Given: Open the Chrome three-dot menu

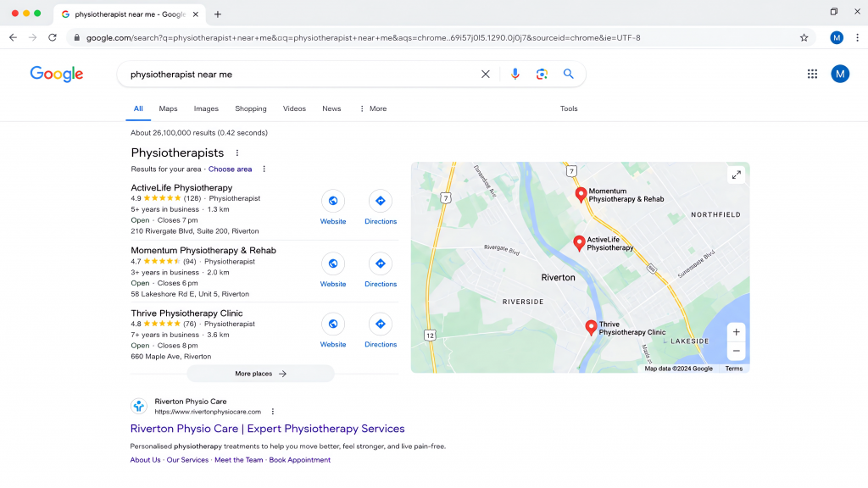Looking at the screenshot, I should tap(857, 37).
